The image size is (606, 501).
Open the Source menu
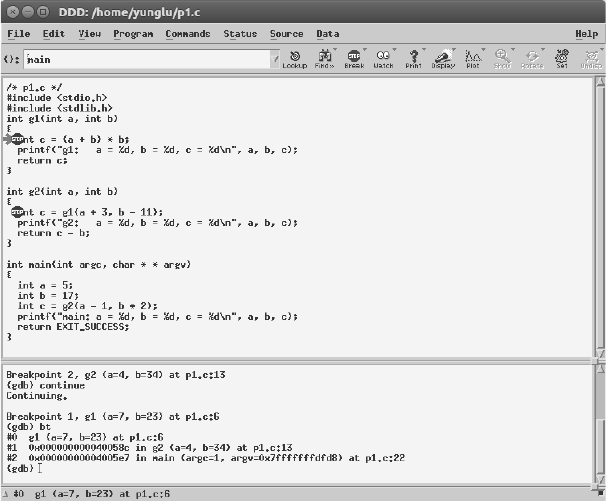pyautogui.click(x=286, y=34)
